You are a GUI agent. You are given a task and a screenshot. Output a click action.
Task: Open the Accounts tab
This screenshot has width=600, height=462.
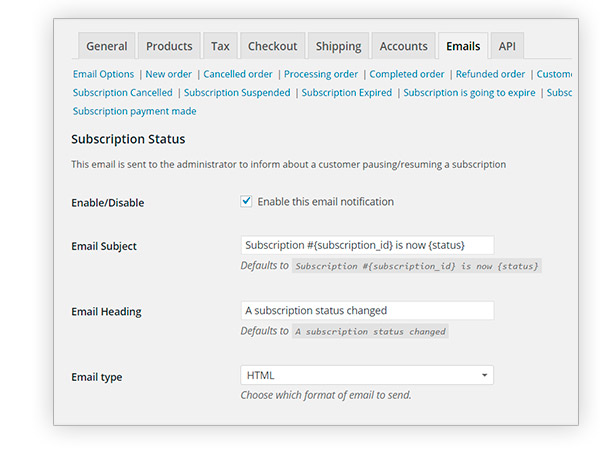pos(403,46)
